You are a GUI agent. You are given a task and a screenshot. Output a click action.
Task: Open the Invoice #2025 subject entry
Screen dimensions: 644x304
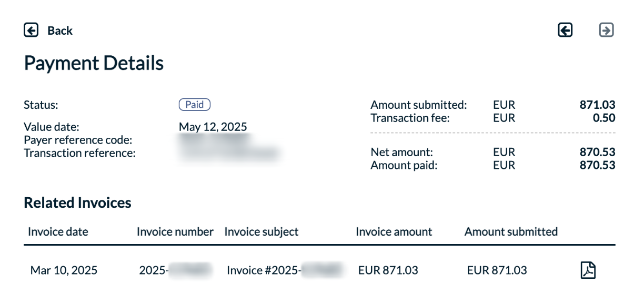click(284, 270)
